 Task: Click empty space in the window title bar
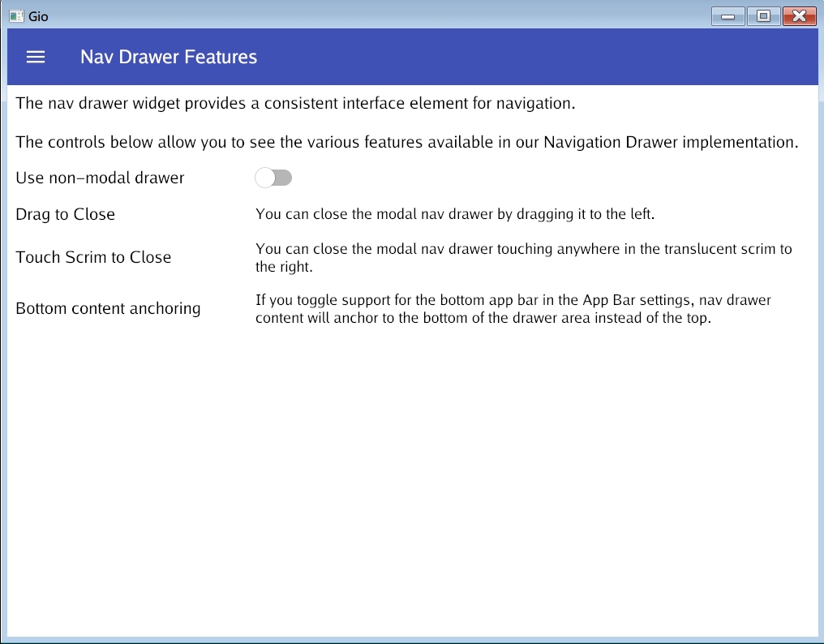pos(365,15)
